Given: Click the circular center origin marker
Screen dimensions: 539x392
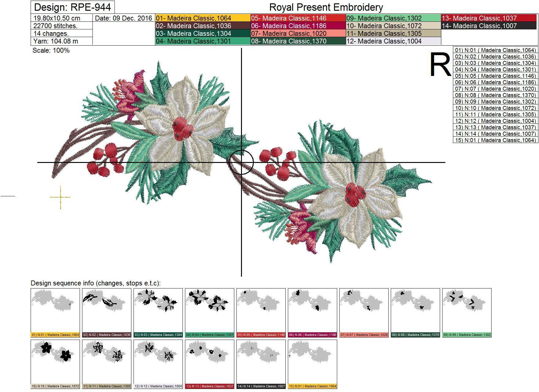Looking at the screenshot, I should [241, 162].
